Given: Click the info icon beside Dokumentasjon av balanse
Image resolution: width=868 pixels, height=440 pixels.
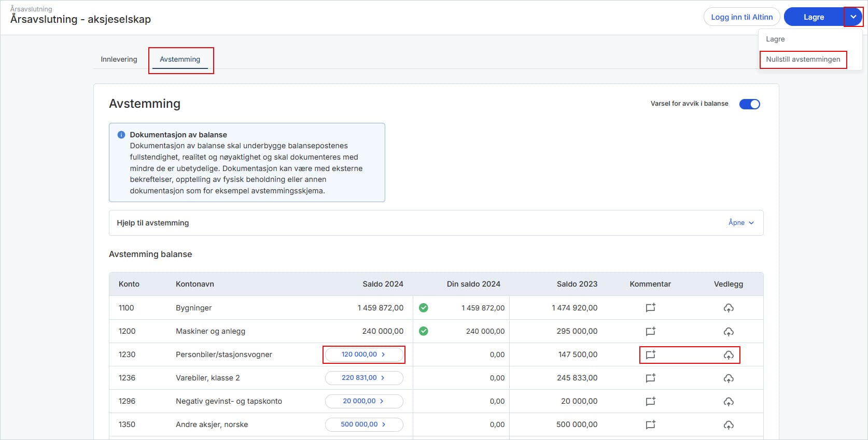Looking at the screenshot, I should pyautogui.click(x=121, y=135).
